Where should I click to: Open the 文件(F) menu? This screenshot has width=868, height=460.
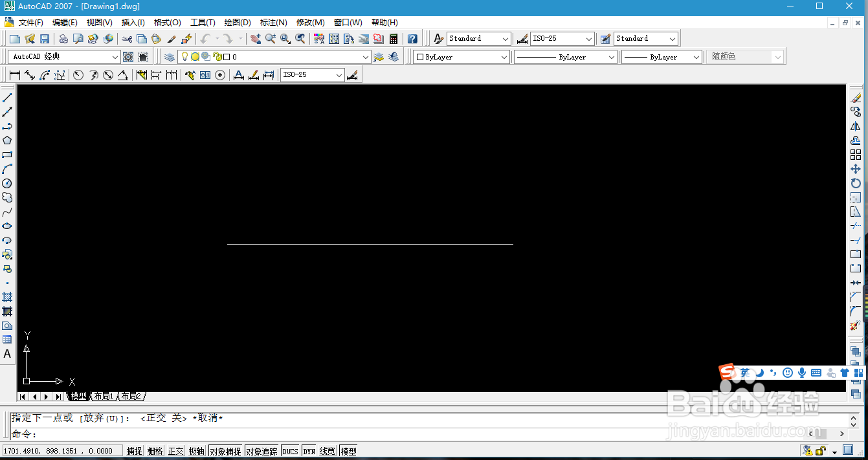tap(31, 23)
